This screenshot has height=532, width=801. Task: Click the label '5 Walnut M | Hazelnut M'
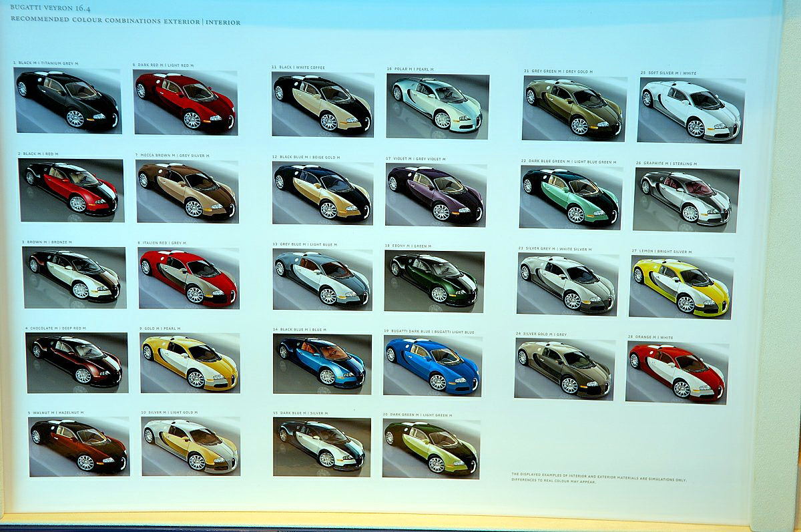[x=56, y=413]
